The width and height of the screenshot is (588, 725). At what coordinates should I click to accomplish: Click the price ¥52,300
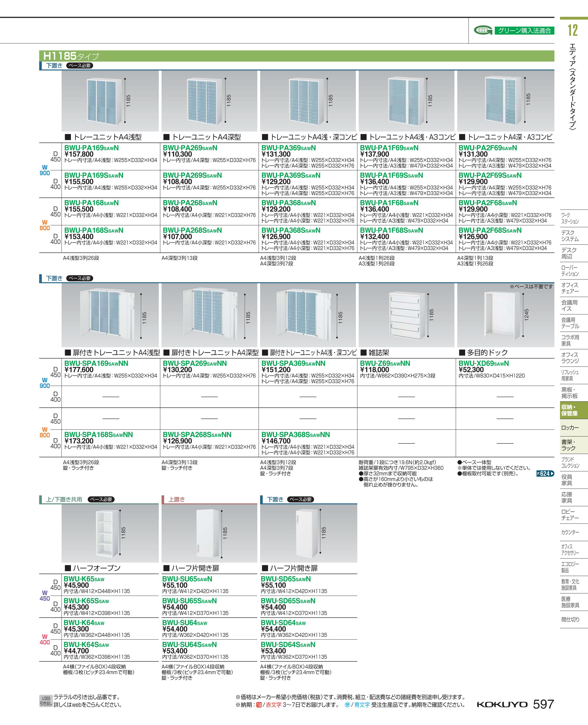(471, 370)
